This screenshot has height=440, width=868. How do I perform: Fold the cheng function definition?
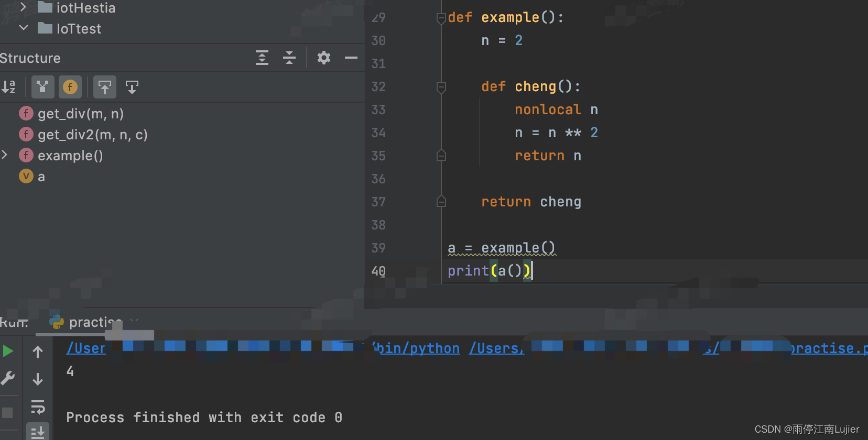tap(441, 87)
